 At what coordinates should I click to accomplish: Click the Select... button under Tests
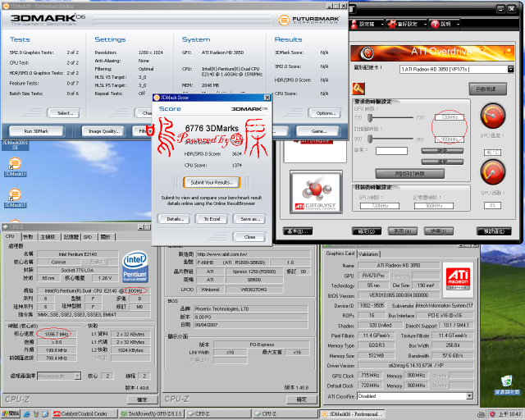(x=65, y=113)
